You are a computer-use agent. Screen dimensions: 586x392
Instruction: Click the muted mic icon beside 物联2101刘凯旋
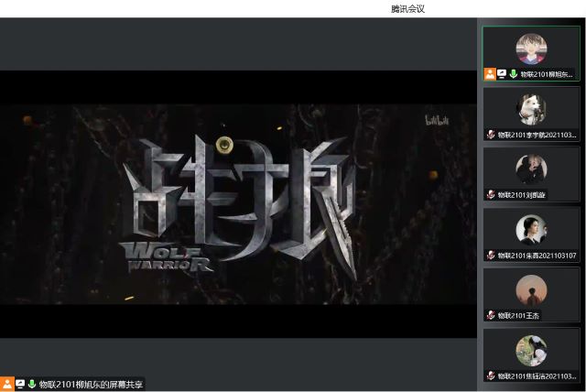pos(491,194)
